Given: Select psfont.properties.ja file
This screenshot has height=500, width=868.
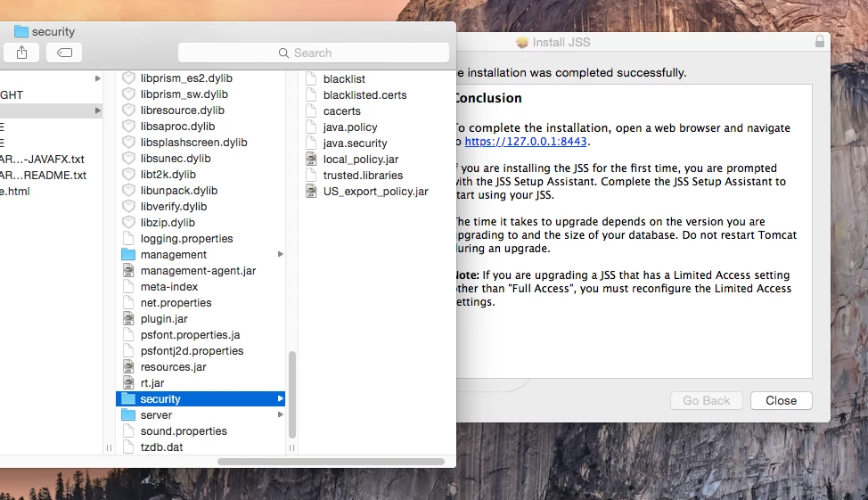Looking at the screenshot, I should (190, 335).
